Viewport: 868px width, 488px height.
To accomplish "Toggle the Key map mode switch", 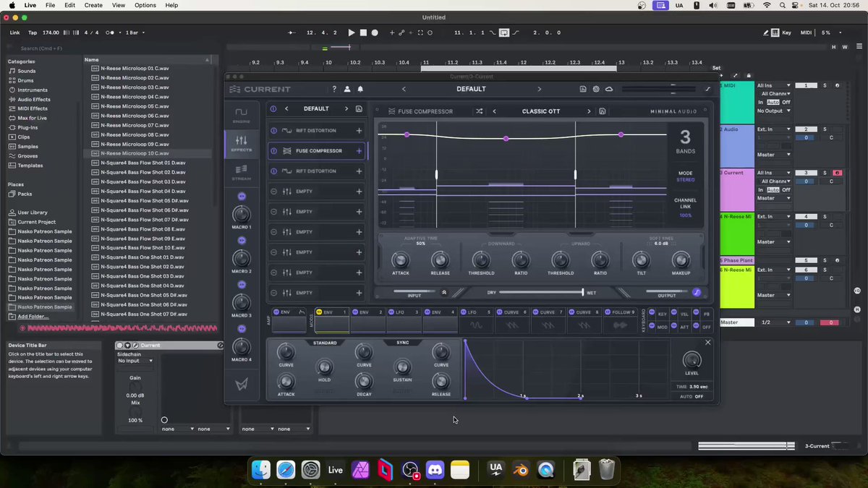I will [x=786, y=33].
